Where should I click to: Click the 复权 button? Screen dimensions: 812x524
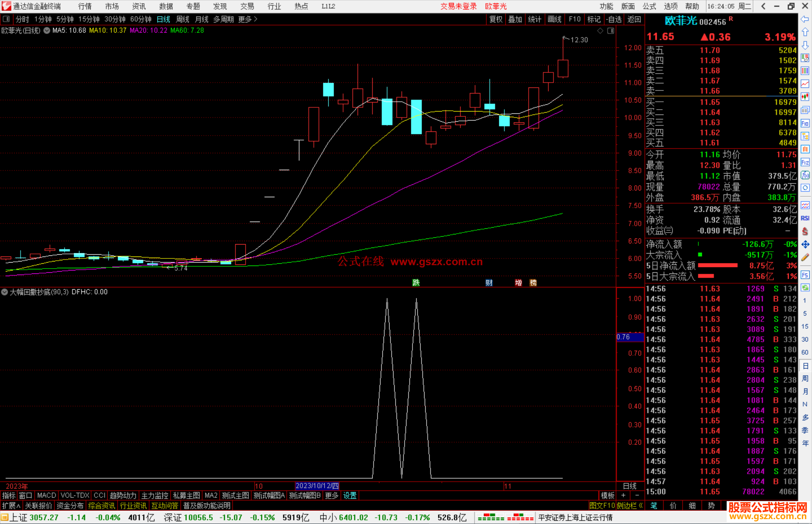(x=496, y=19)
